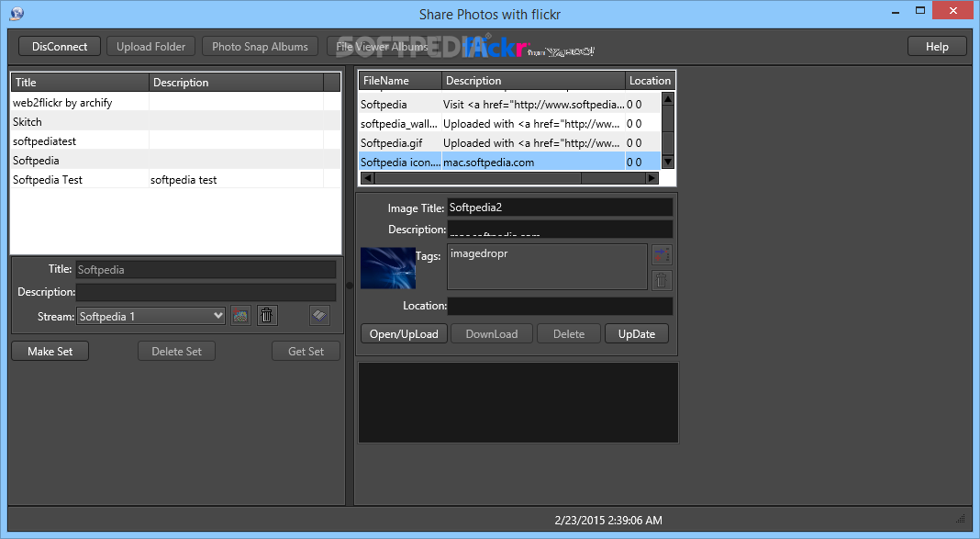
Task: Click the Image Title field containing Softpedia2
Action: tap(560, 207)
